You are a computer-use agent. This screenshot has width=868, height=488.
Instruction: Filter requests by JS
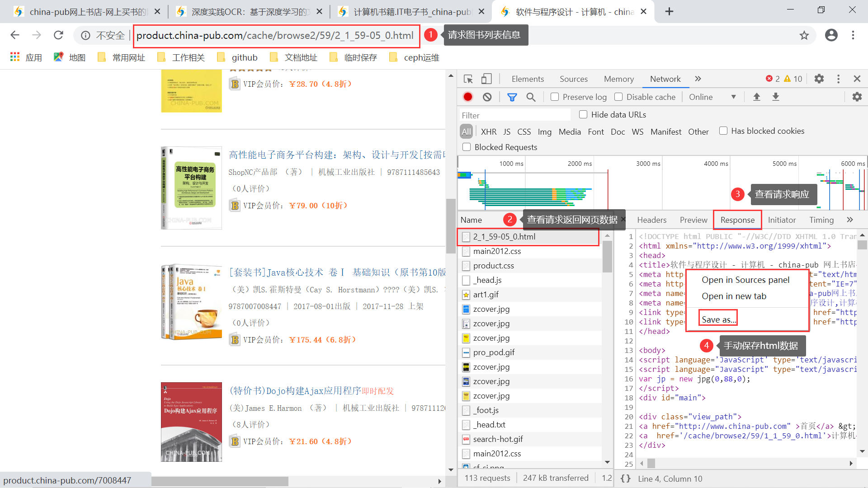[x=507, y=131]
